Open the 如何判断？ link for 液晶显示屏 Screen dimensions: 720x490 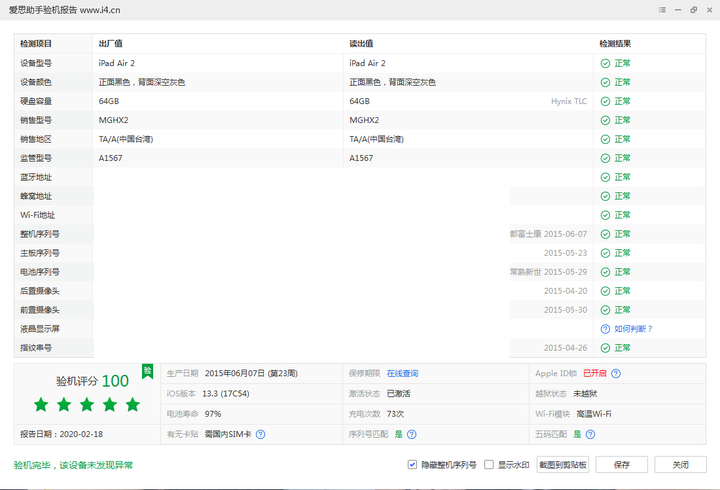[x=633, y=329]
